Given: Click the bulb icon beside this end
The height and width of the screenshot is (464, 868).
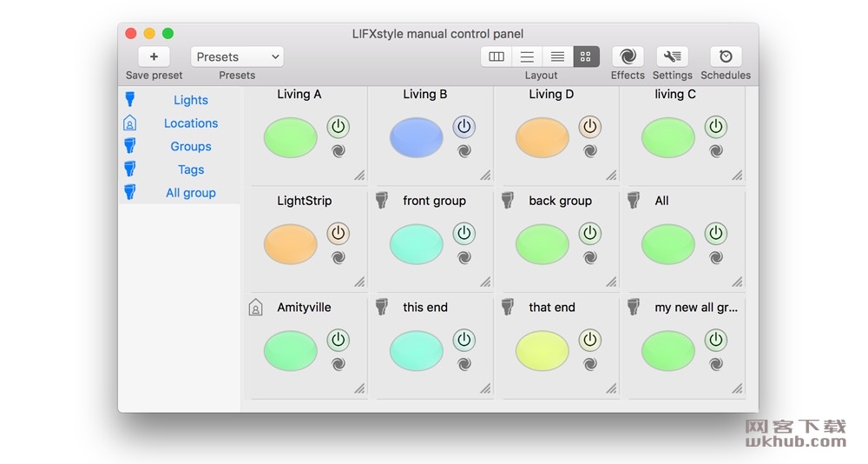Looking at the screenshot, I should [381, 307].
